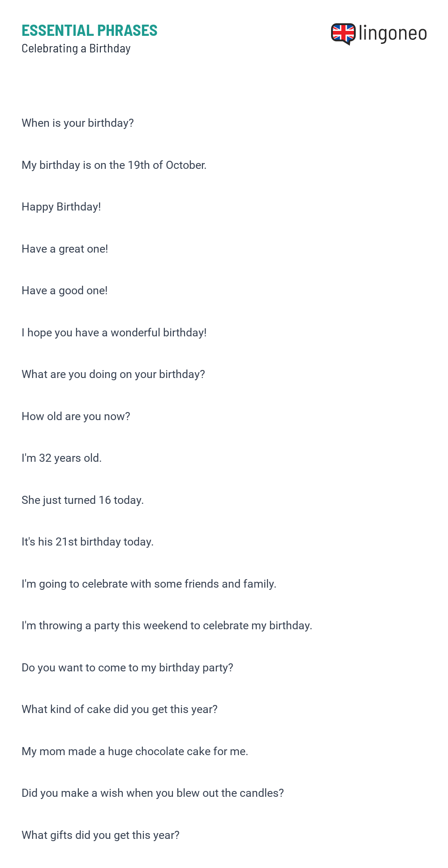Select the phrase "I'm 32 years old."
The height and width of the screenshot is (868, 448).
(62, 458)
